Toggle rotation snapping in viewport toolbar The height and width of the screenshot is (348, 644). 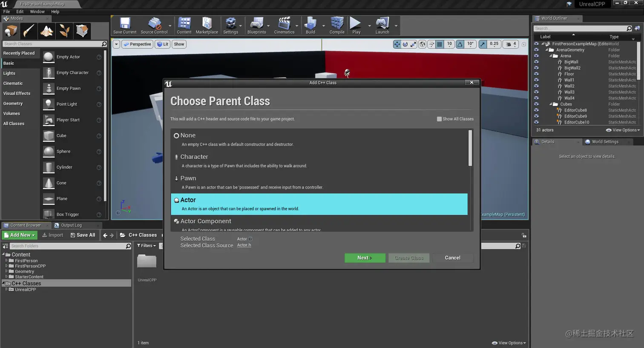point(460,44)
